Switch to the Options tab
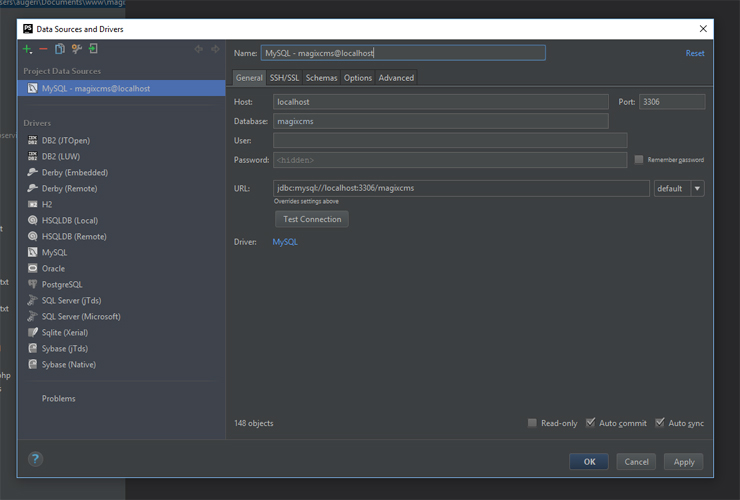This screenshot has height=500, width=740. [x=358, y=78]
